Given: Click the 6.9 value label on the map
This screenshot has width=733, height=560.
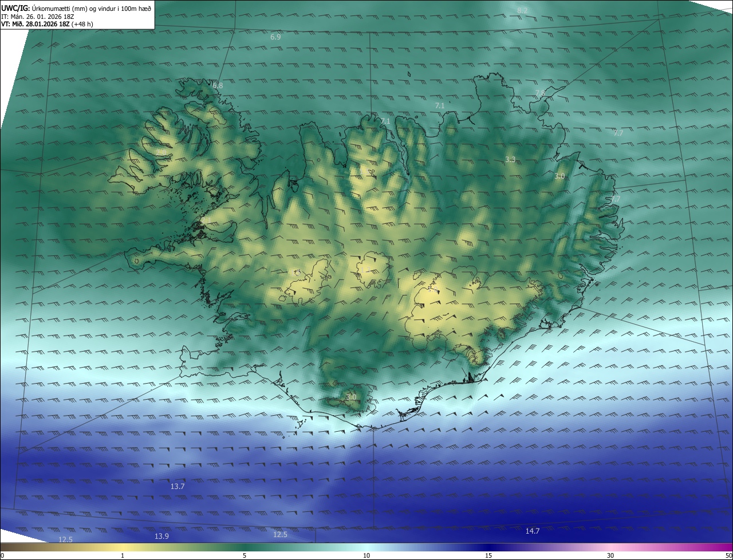Looking at the screenshot, I should click(275, 37).
